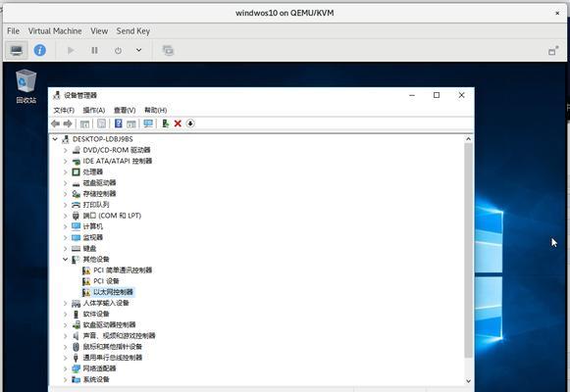Click the power shutdown icon
Image resolution: width=570 pixels, height=392 pixels.
[x=118, y=50]
